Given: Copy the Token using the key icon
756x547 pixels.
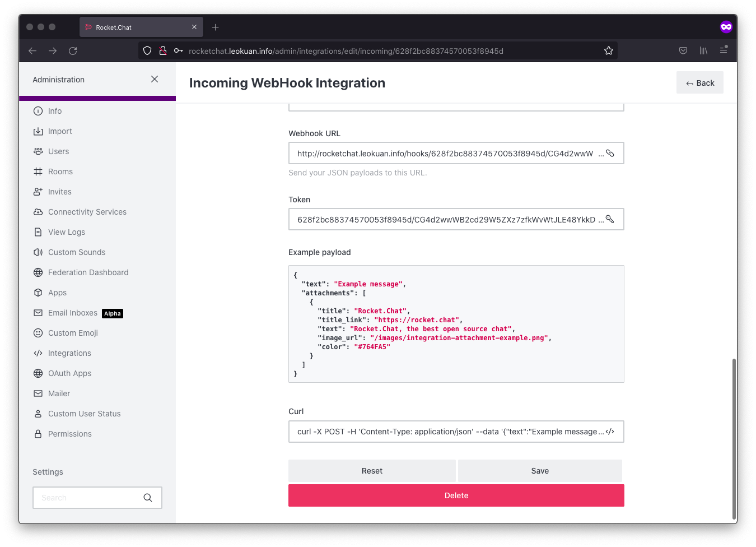Looking at the screenshot, I should point(610,219).
